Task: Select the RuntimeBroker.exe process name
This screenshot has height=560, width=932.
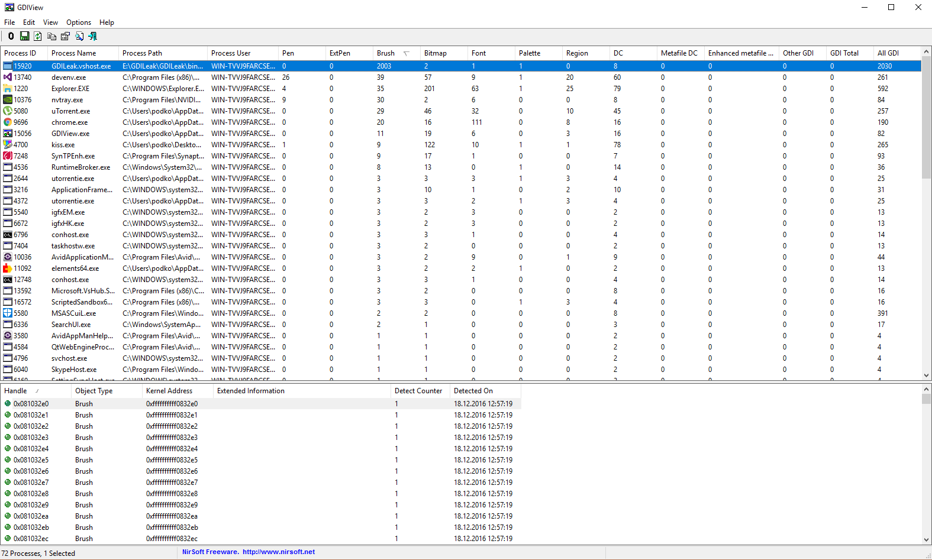Action: click(x=80, y=167)
